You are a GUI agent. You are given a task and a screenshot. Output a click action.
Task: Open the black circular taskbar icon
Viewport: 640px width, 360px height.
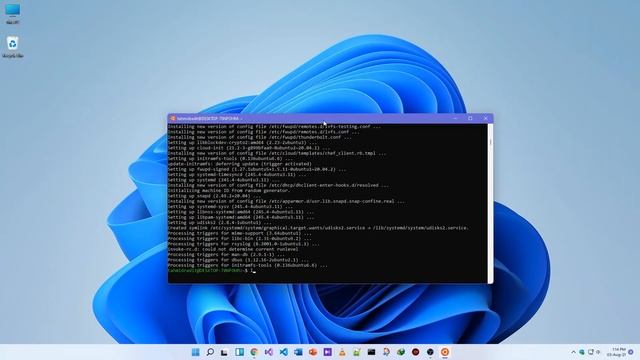(x=430, y=352)
